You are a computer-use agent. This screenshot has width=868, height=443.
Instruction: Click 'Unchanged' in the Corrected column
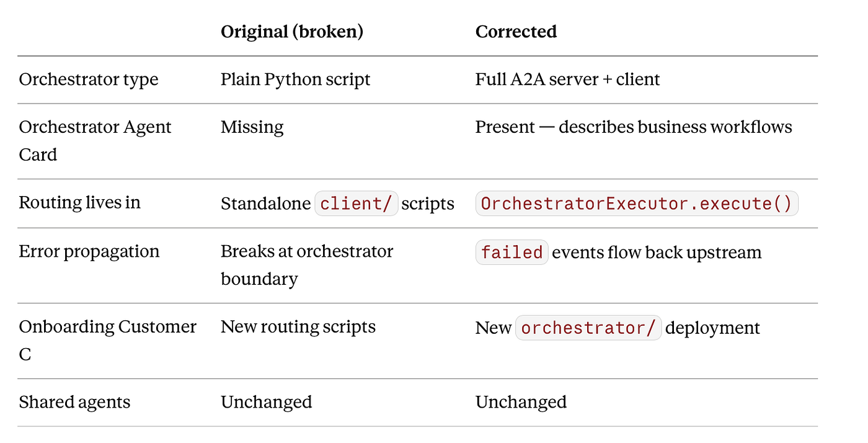tap(521, 402)
